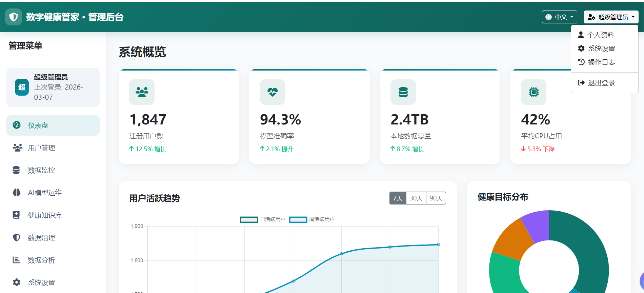
Task: Open 数据监控 in the sidebar menu
Action: point(53,170)
